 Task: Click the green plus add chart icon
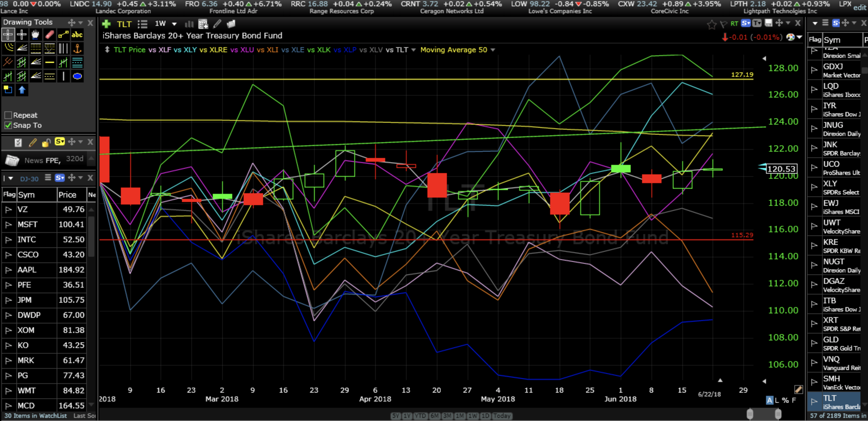point(106,24)
